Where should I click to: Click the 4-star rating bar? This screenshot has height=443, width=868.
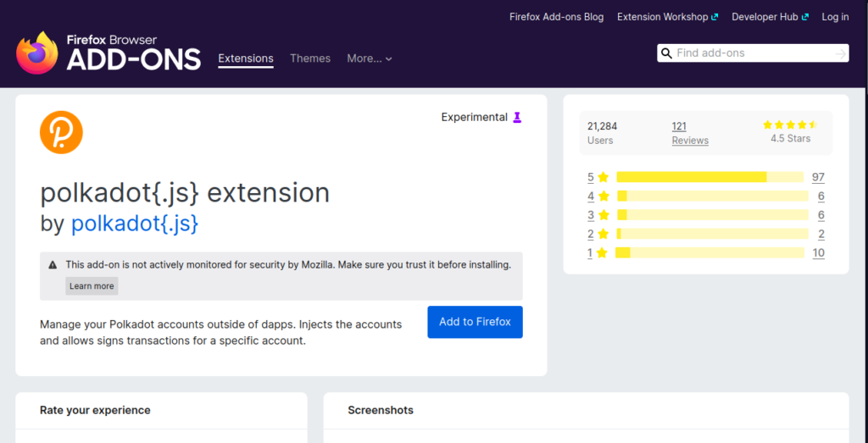(x=713, y=196)
